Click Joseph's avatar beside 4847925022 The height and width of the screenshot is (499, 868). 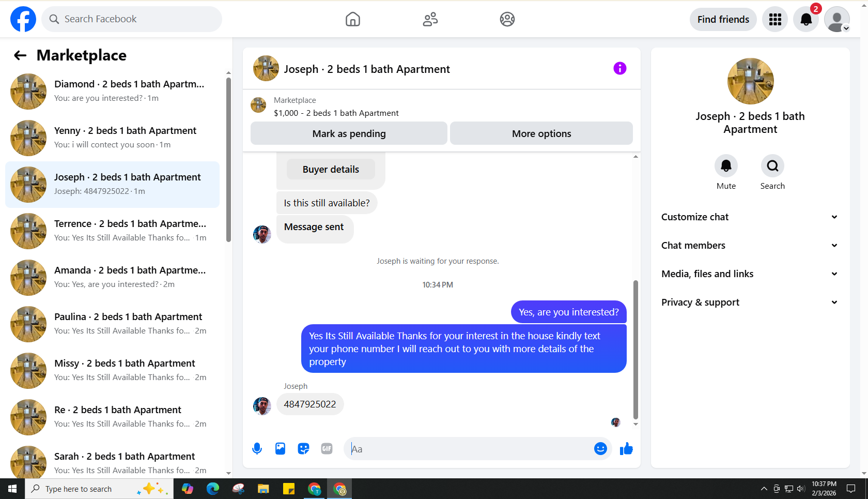pyautogui.click(x=262, y=406)
